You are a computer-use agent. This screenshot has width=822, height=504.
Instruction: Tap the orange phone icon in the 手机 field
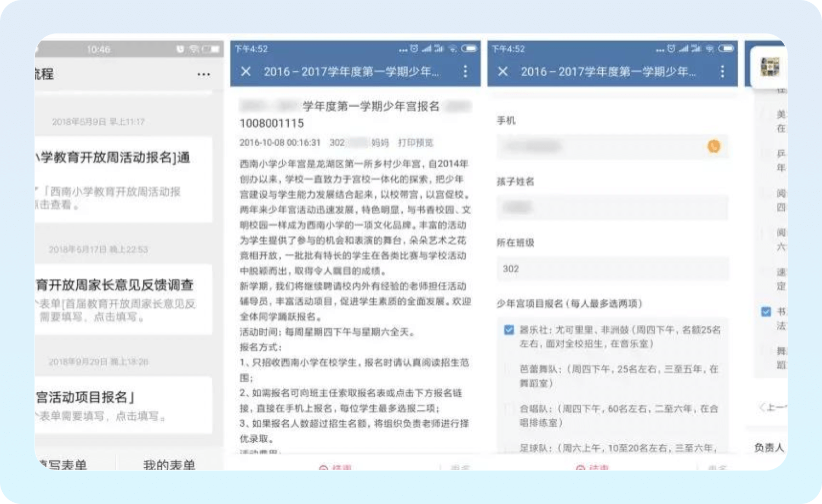pos(713,146)
